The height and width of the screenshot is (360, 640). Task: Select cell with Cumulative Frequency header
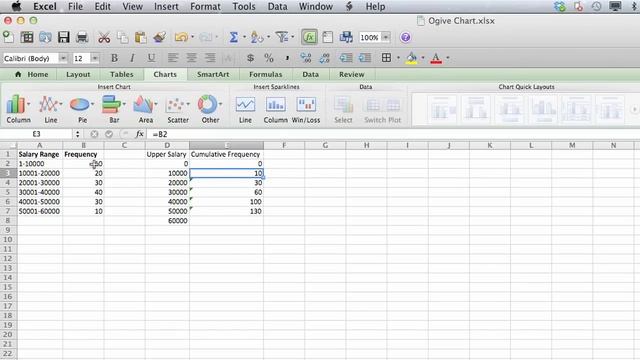point(226,154)
